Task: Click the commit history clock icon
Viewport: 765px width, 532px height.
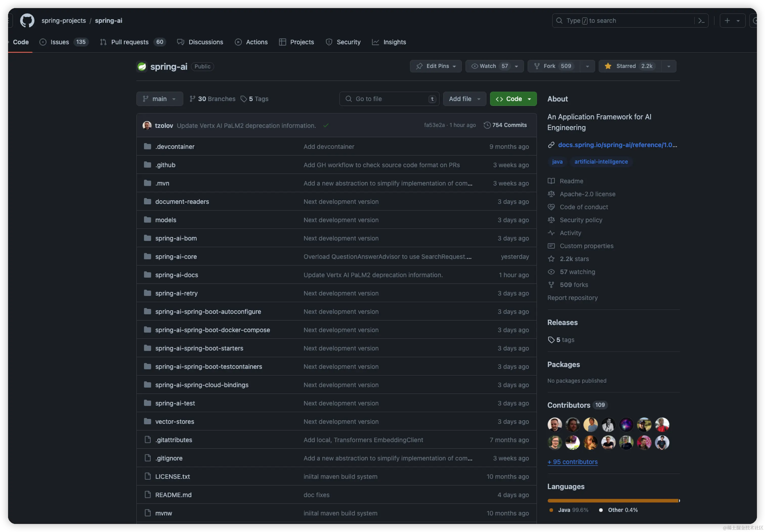Action: tap(487, 125)
